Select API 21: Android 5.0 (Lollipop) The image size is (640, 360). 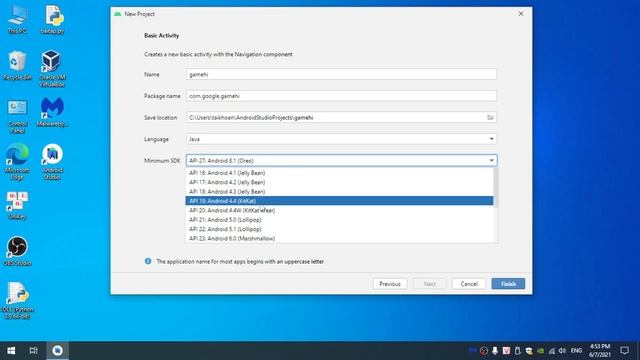(339, 220)
